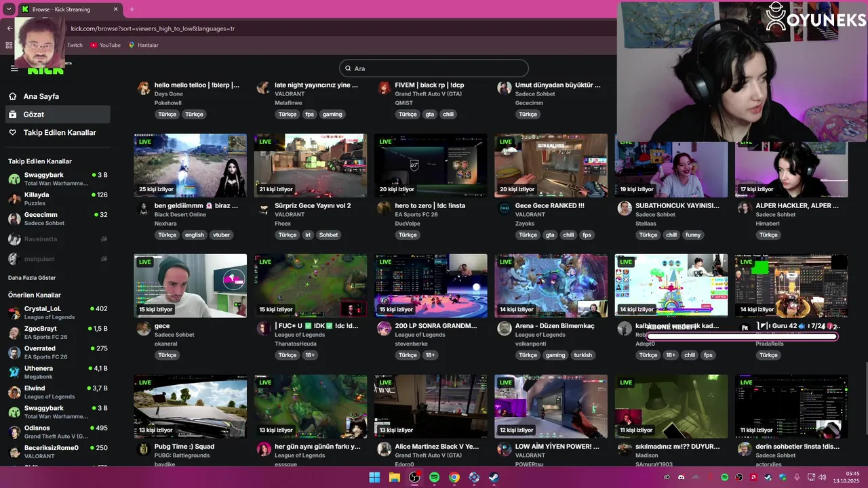Click Stellaas streamer avatar
868x488 pixels.
point(625,208)
